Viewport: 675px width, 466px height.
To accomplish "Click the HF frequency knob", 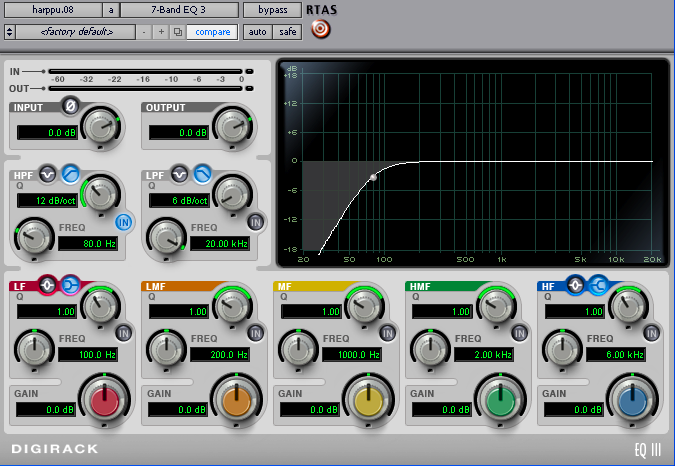I will (x=562, y=349).
